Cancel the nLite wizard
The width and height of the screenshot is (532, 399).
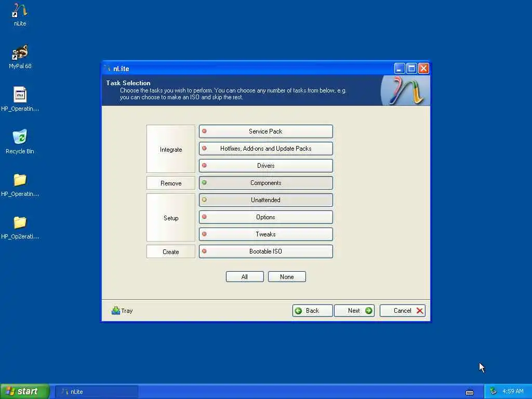pyautogui.click(x=403, y=311)
